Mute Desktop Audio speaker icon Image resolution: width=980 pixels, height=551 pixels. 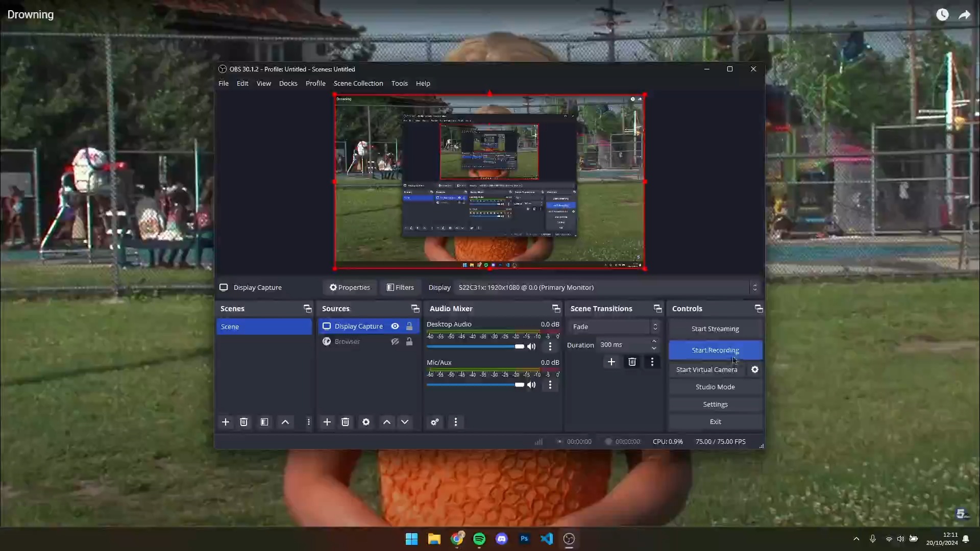[x=531, y=346]
